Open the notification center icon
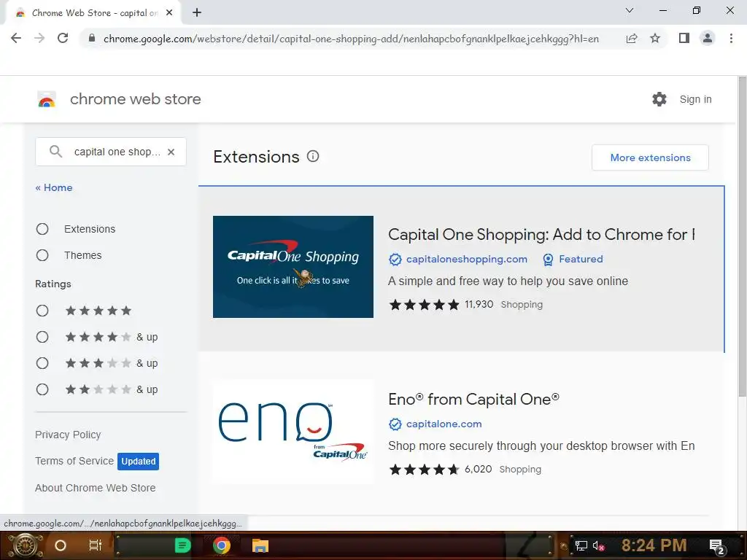 tap(717, 547)
